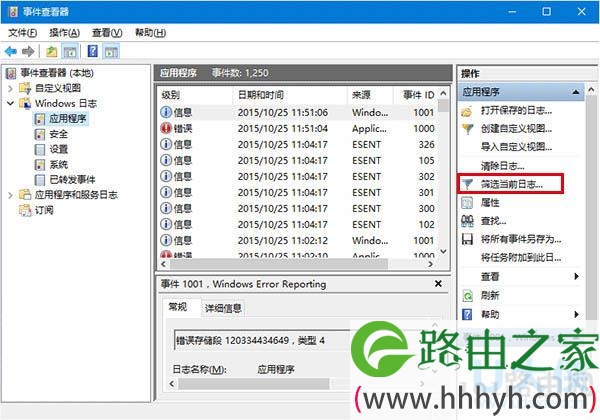Select ESENT event with ID 105
Screen dimensions: 600x420
(x=298, y=161)
